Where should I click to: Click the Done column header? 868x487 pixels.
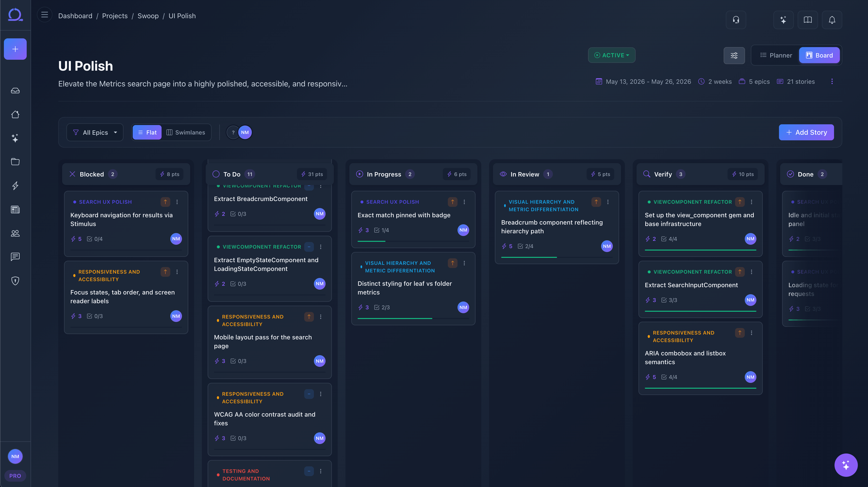pyautogui.click(x=811, y=174)
